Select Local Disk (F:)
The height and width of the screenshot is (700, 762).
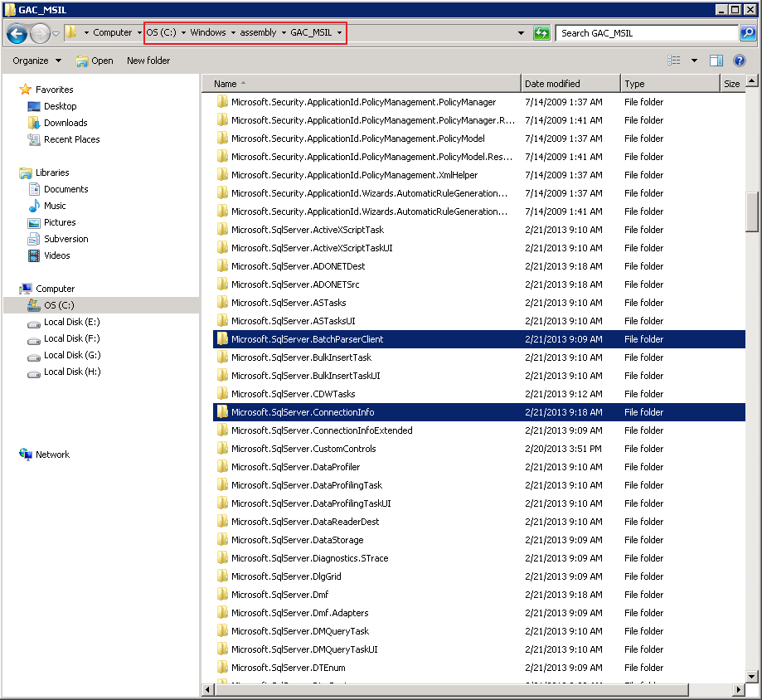pos(71,338)
